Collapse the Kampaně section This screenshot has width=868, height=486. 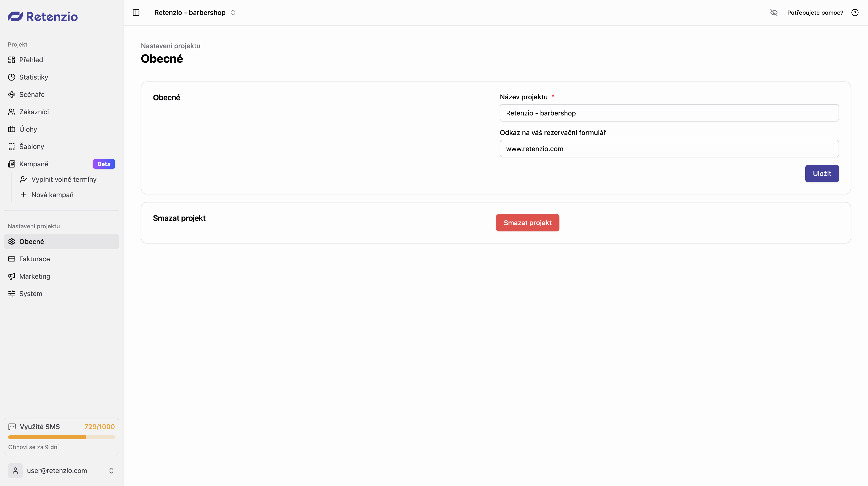tap(34, 164)
